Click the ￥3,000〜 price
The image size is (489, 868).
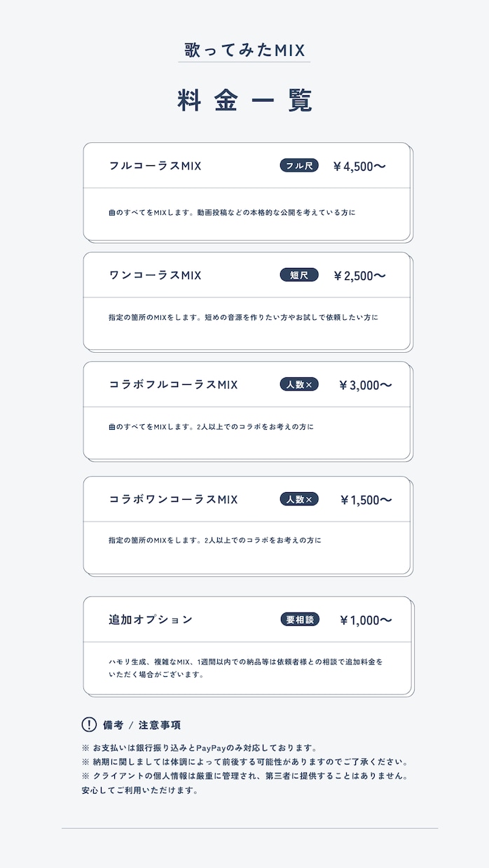pos(364,385)
